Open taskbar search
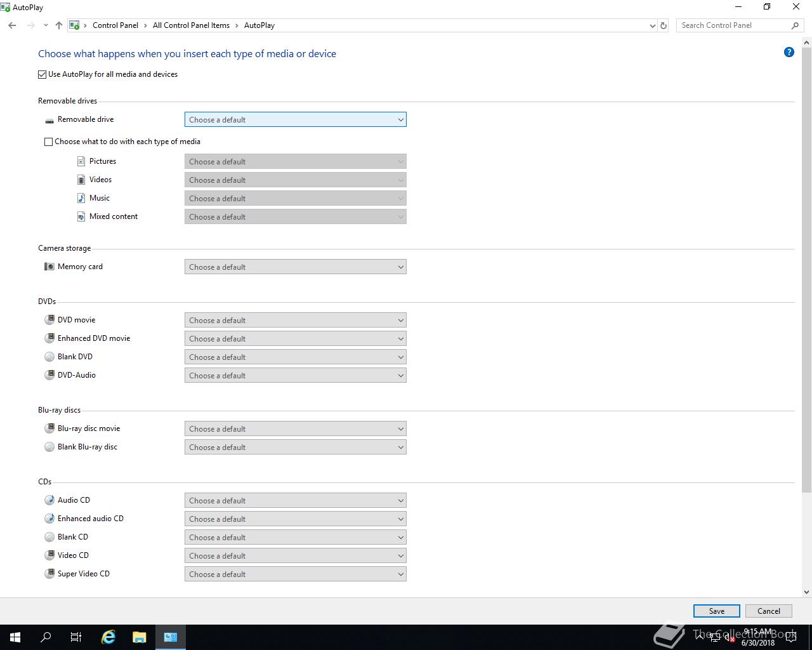 pyautogui.click(x=46, y=637)
